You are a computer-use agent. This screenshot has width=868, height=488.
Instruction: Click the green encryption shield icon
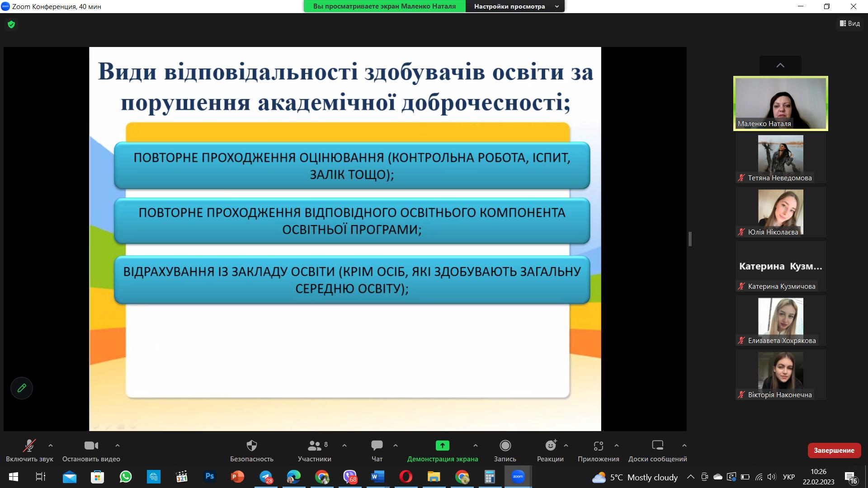(x=11, y=24)
